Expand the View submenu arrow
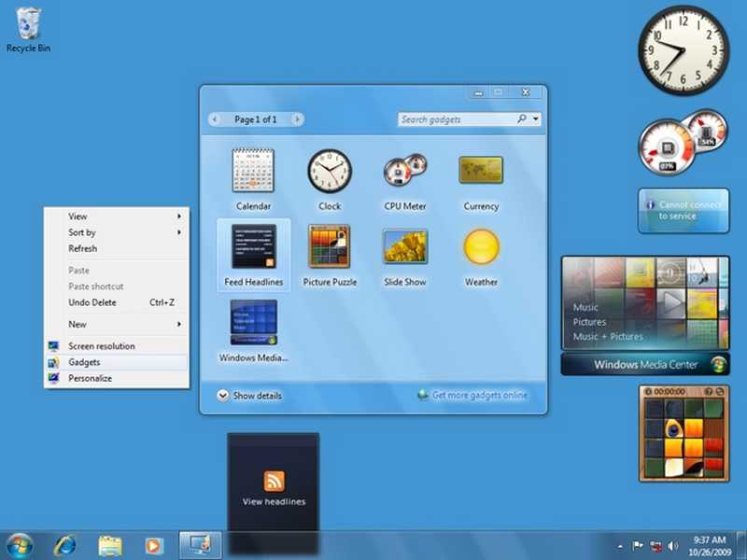Screen dimensions: 747x560 pos(179,217)
